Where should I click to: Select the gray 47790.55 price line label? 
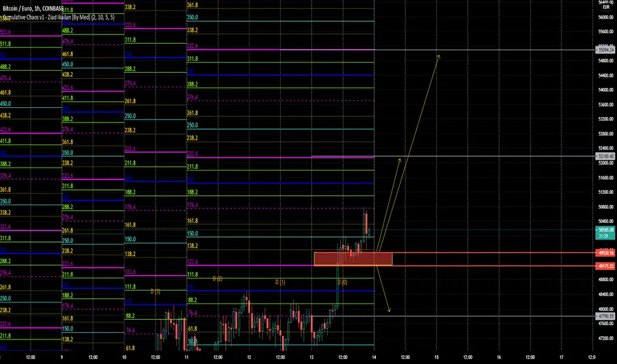(x=606, y=316)
